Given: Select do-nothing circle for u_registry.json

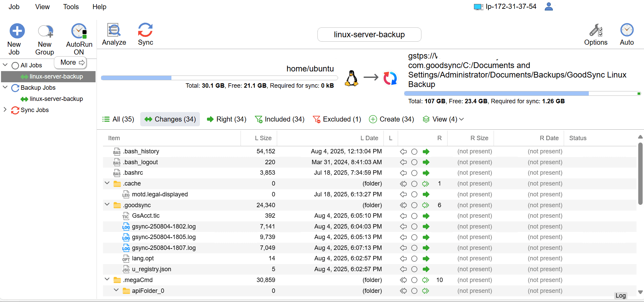Looking at the screenshot, I should 414,269.
